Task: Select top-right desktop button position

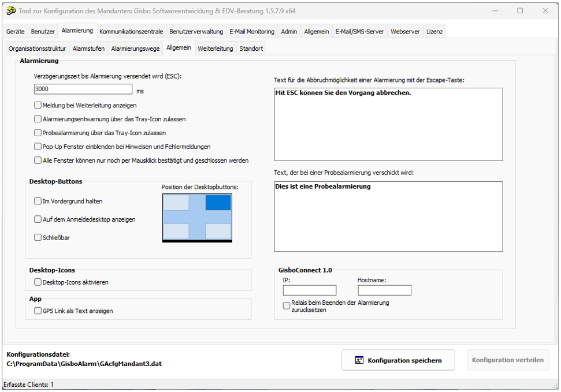Action: [x=218, y=203]
